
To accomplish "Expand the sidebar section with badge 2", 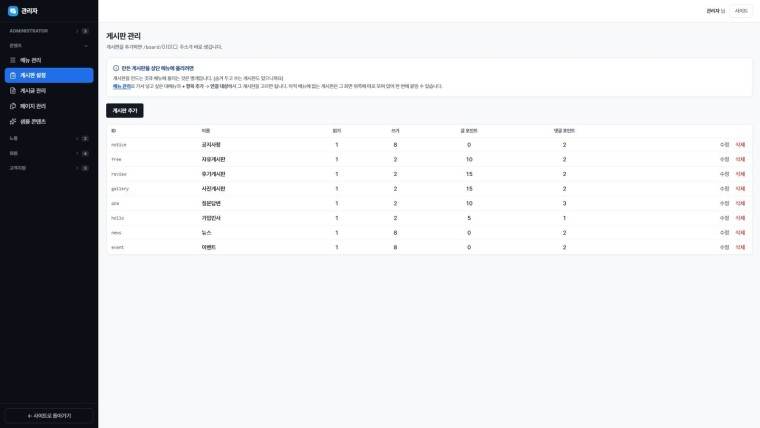I will pos(49,139).
